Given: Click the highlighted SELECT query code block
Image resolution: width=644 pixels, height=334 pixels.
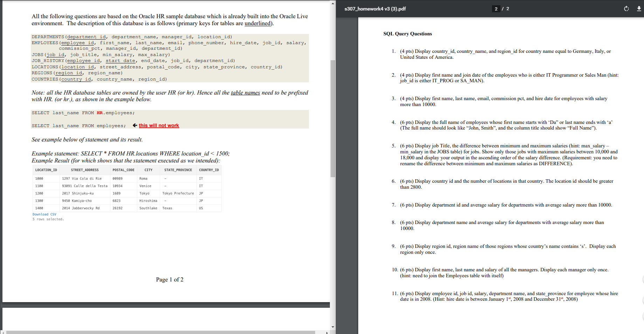Looking at the screenshot, I should [x=83, y=112].
